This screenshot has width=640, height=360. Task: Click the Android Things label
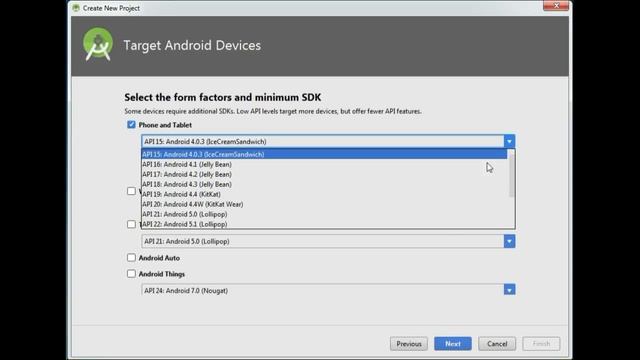click(162, 274)
